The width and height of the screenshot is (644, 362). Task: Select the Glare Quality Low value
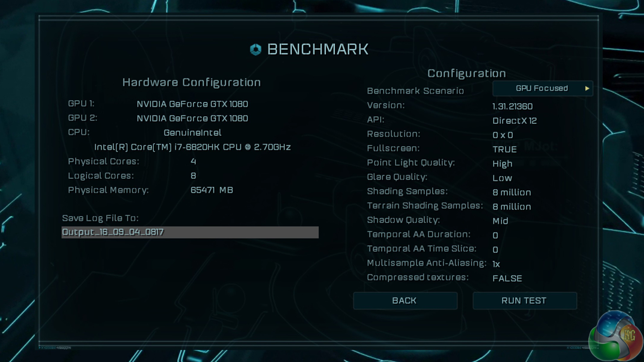coord(502,178)
